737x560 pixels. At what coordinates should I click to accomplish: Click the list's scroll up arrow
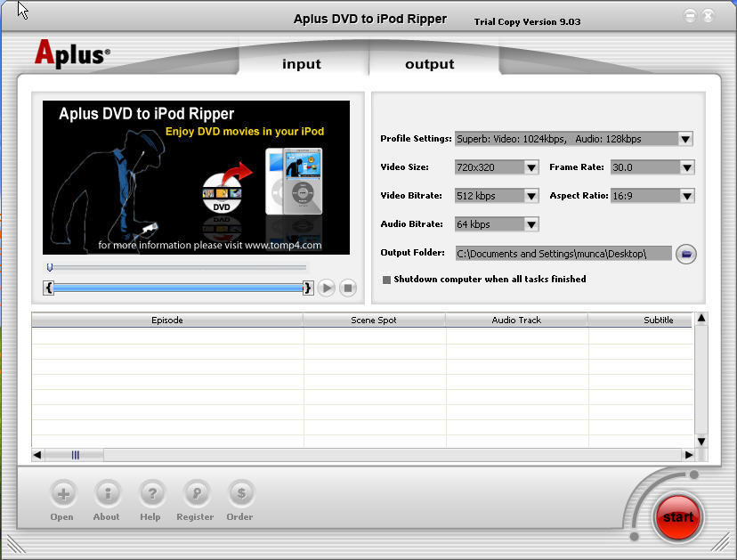tap(701, 319)
